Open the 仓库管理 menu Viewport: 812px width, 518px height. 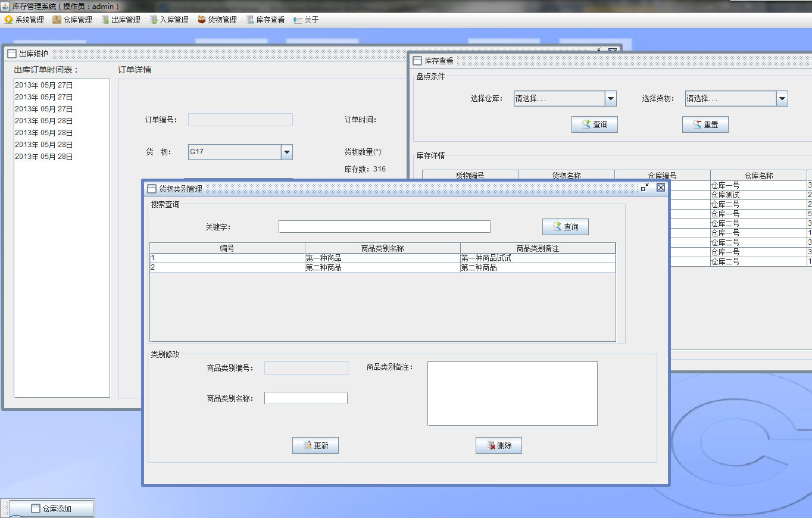[72, 20]
